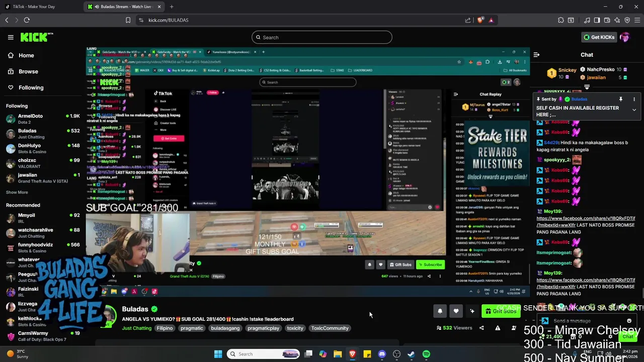Image resolution: width=644 pixels, height=362 pixels.
Task: Expand Show more followed channels
Action: click(17, 192)
